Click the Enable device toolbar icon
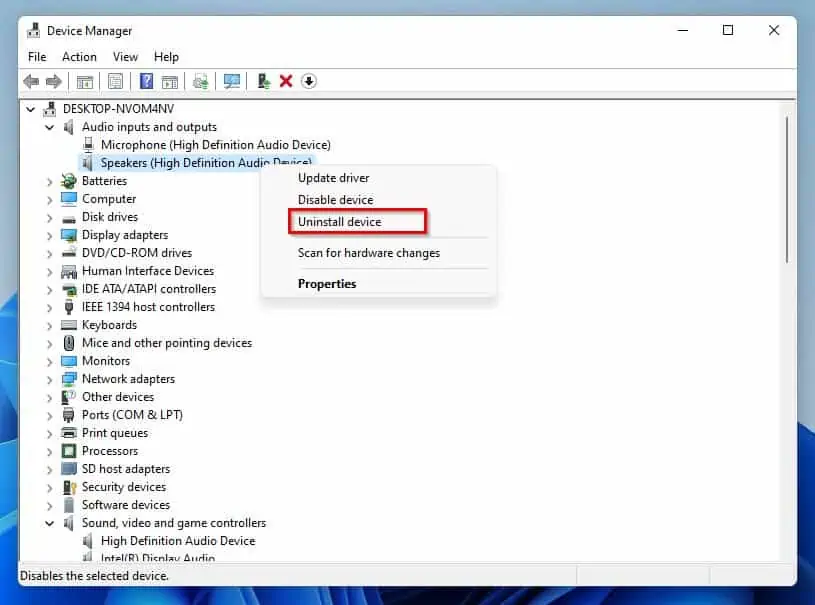The height and width of the screenshot is (605, 815). (x=264, y=81)
